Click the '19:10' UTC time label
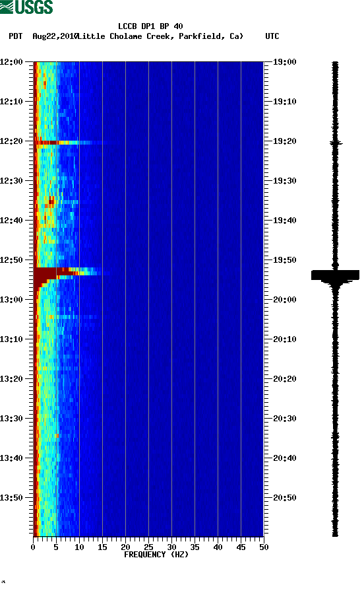The image size is (364, 589). pos(284,102)
